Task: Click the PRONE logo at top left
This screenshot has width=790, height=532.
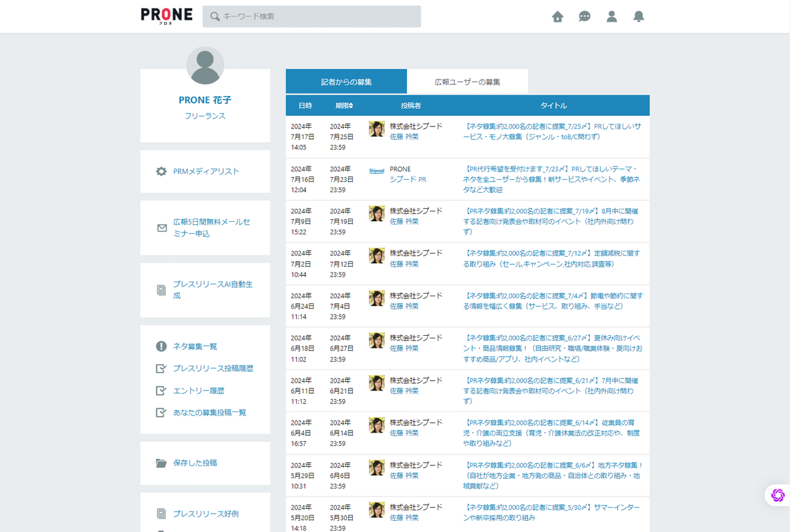Action: [165, 14]
